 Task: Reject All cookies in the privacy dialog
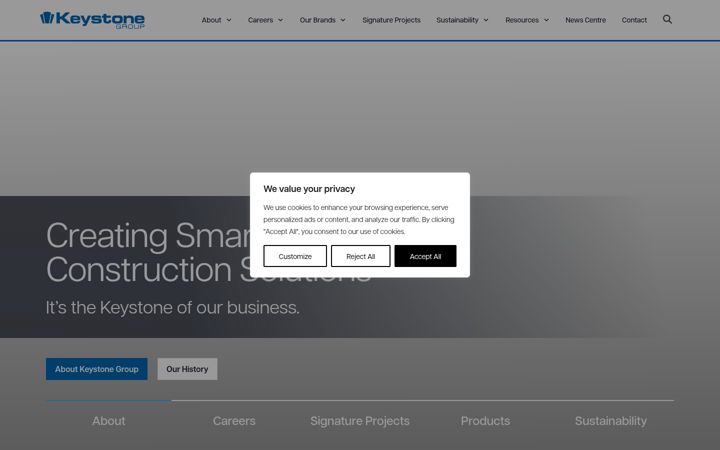(360, 256)
